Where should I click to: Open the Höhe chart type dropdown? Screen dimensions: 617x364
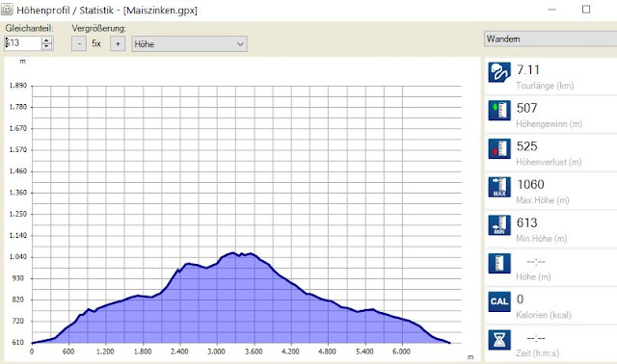pos(189,44)
